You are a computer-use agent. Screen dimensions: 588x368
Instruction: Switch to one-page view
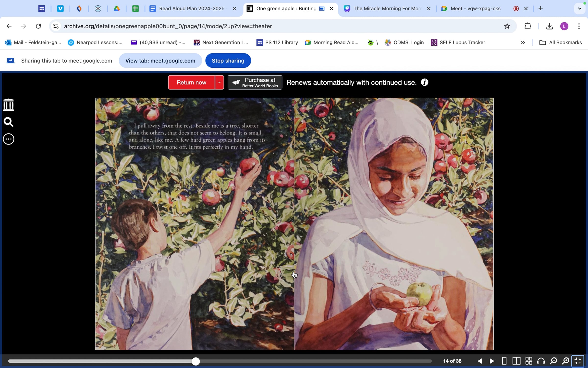coord(504,361)
